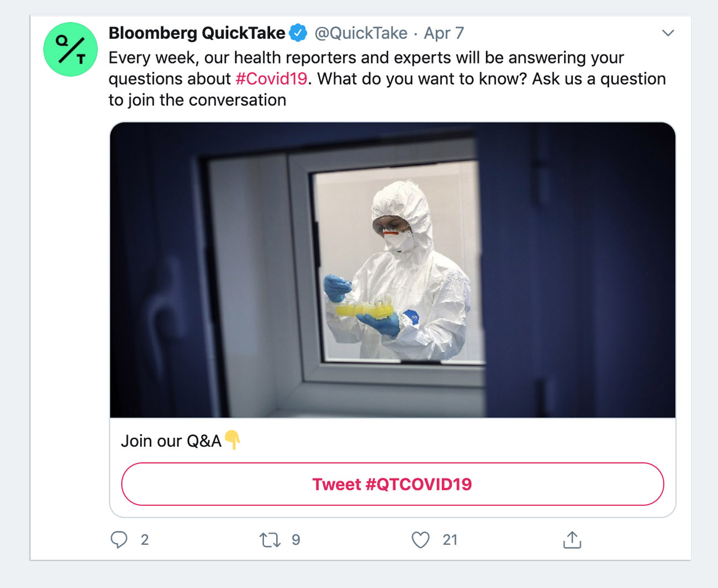Open the Apr 7 timestamp link

pos(444,33)
